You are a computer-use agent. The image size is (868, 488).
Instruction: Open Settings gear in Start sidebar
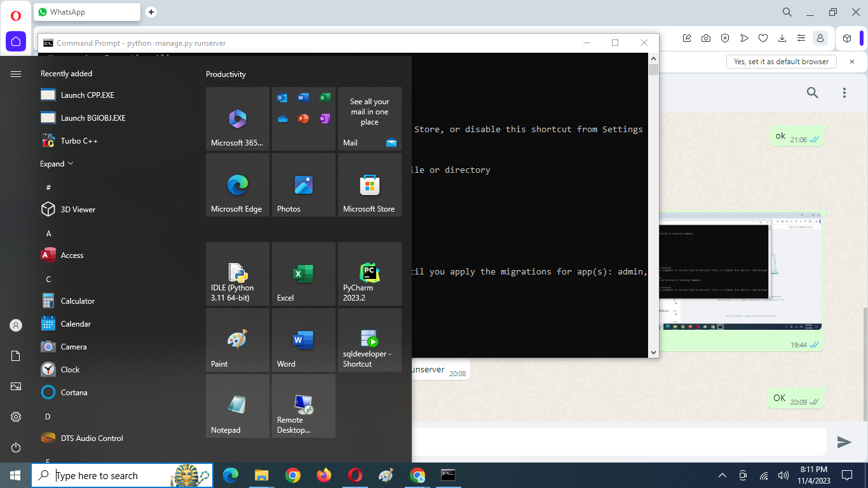pyautogui.click(x=16, y=417)
